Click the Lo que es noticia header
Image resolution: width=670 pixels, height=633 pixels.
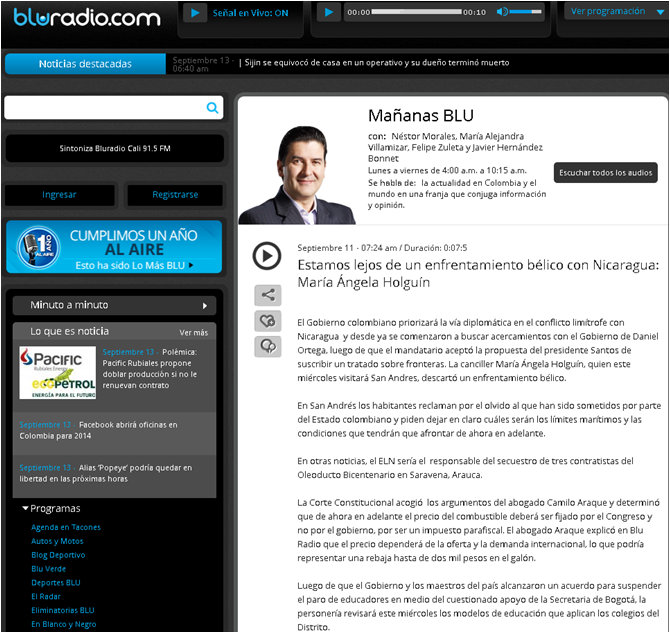pyautogui.click(x=70, y=331)
